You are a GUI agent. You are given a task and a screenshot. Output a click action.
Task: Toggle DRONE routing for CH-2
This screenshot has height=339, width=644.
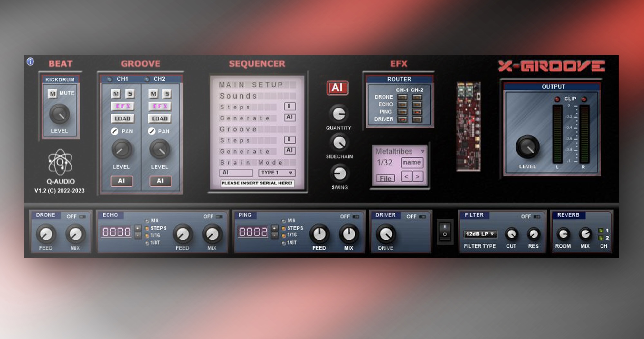click(x=417, y=97)
